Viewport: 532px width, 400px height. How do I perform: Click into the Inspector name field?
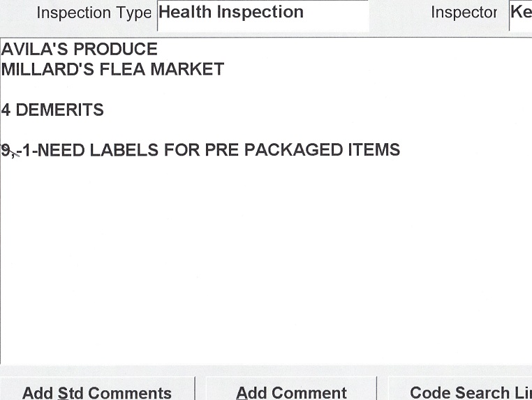tap(521, 14)
